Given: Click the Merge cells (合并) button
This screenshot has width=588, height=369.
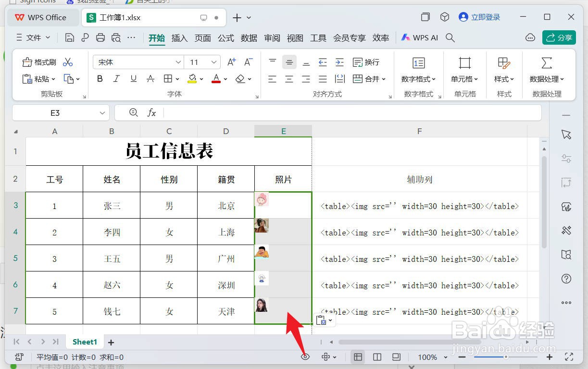Looking at the screenshot, I should (369, 79).
